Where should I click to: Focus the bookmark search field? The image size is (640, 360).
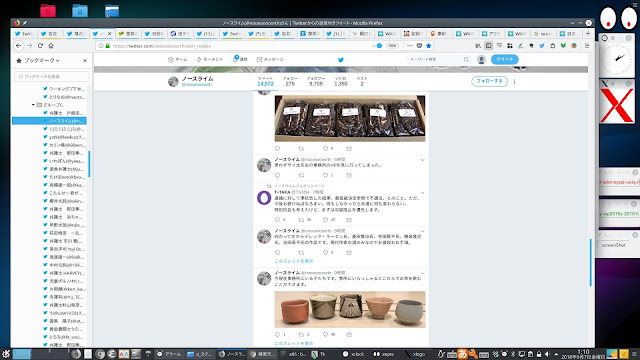point(52,76)
